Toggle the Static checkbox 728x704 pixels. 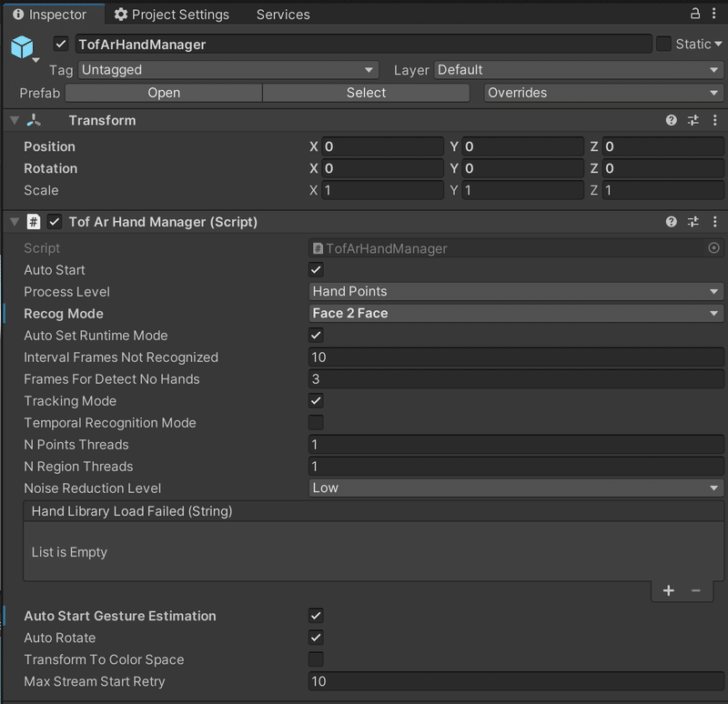click(663, 44)
